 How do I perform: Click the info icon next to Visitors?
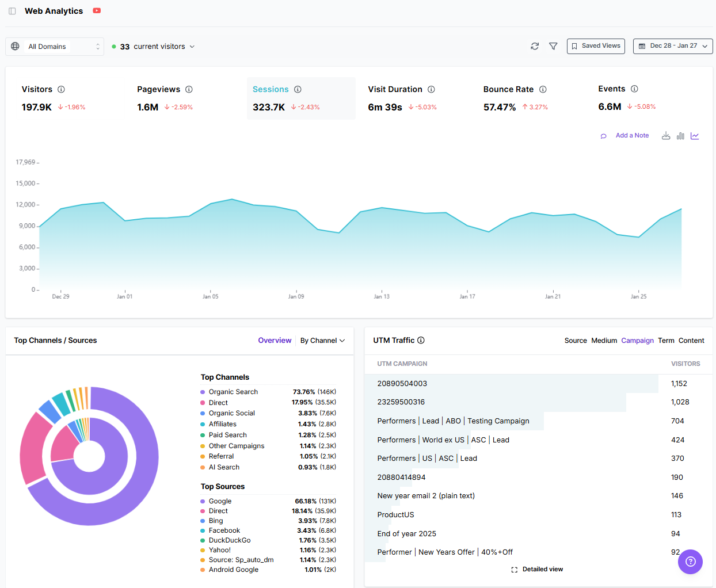pyautogui.click(x=61, y=89)
